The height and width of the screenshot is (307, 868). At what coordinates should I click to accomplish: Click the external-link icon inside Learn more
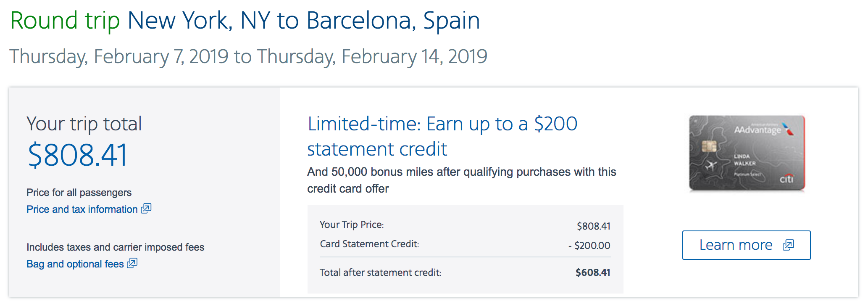(x=788, y=245)
